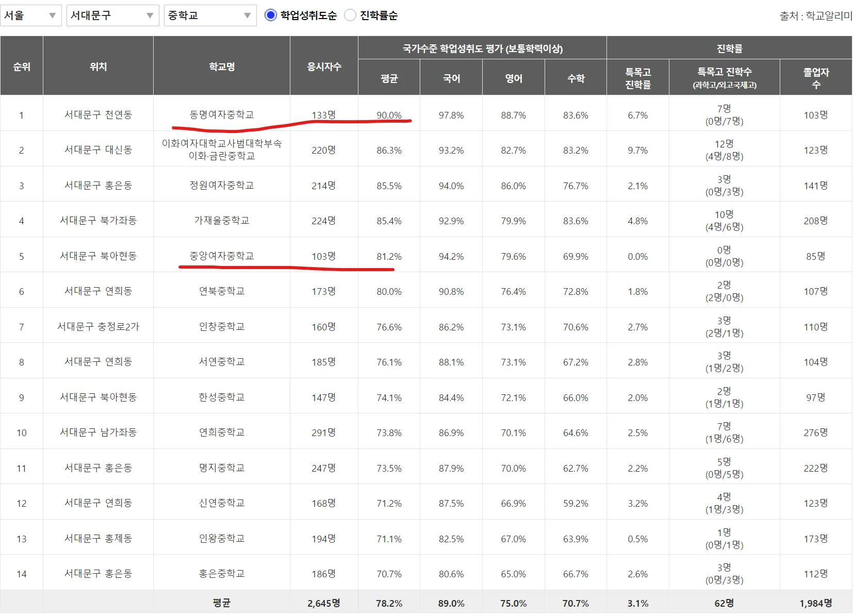Click the 국가수준 학업성취도 평가 header

coord(482,48)
